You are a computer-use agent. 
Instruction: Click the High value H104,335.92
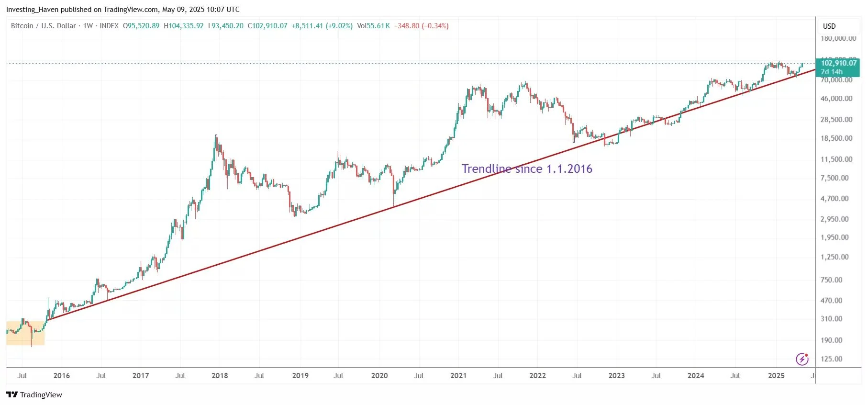(x=184, y=26)
